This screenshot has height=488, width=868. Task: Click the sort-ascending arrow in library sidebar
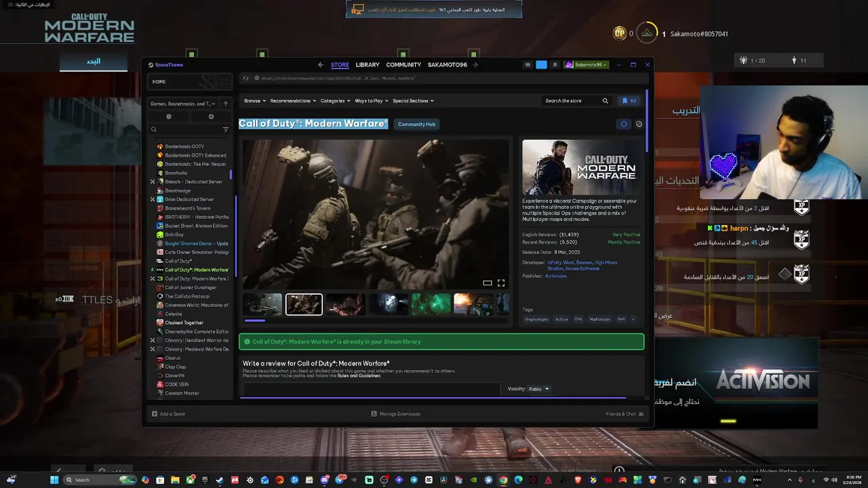tap(226, 104)
